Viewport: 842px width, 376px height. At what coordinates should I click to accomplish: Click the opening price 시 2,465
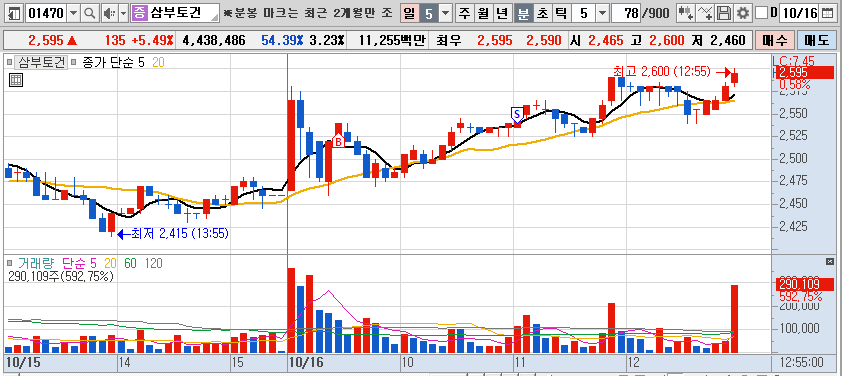[x=597, y=40]
